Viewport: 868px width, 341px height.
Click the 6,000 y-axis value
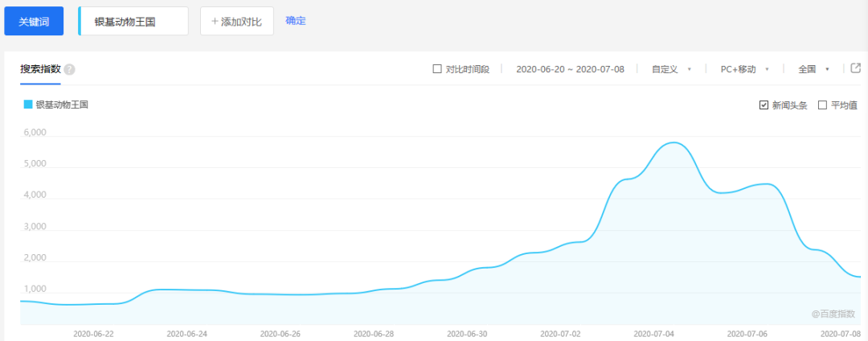click(35, 133)
